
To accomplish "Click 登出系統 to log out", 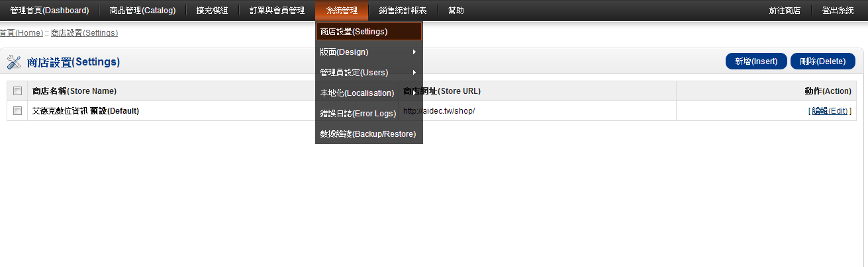I will point(838,11).
